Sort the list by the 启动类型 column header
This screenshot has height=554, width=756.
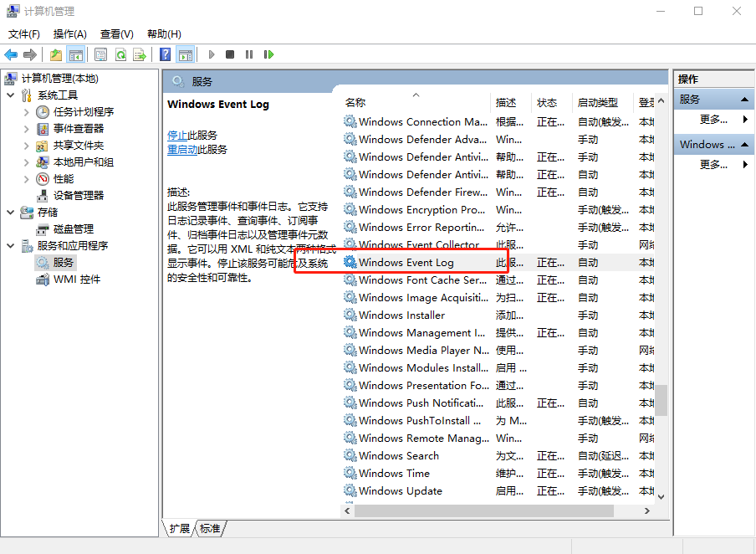pos(597,103)
